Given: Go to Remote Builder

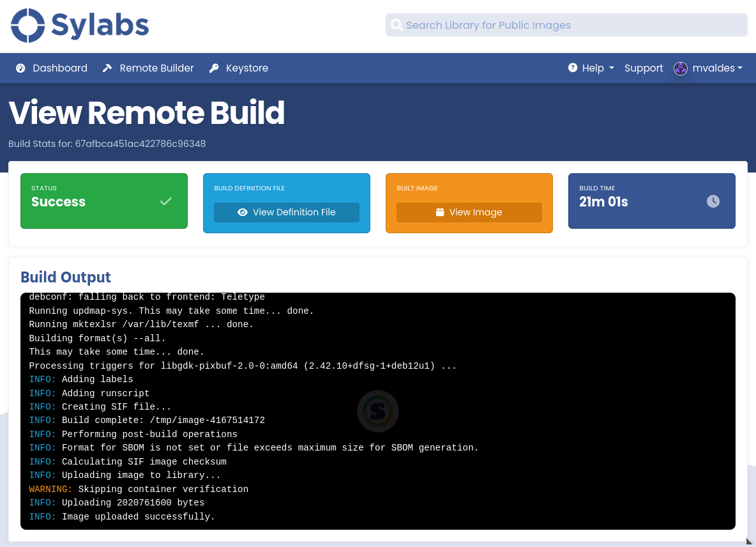Looking at the screenshot, I should click(x=149, y=68).
